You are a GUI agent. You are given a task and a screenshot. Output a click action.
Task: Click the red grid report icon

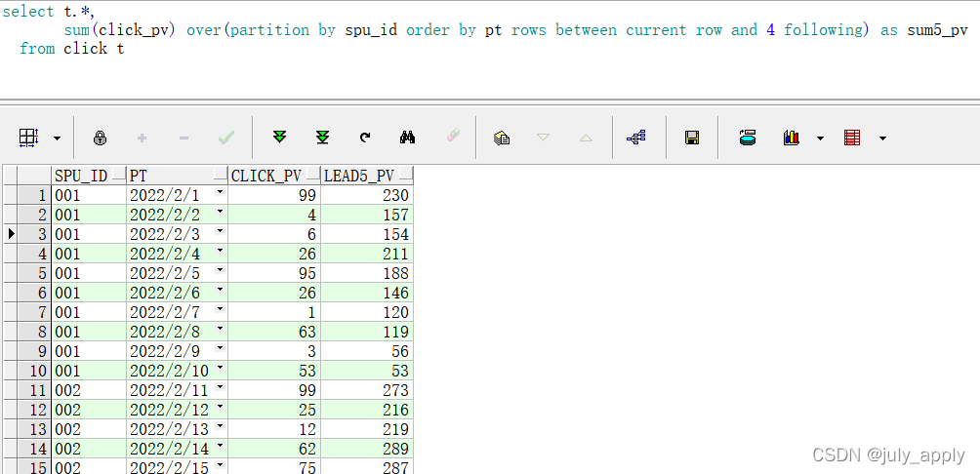(x=852, y=138)
